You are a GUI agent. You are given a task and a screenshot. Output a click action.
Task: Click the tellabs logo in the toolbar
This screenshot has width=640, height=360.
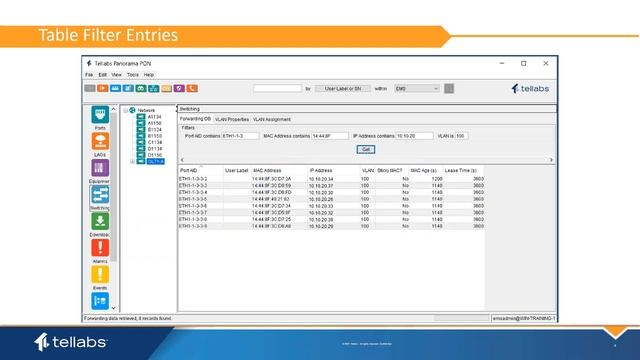point(530,89)
